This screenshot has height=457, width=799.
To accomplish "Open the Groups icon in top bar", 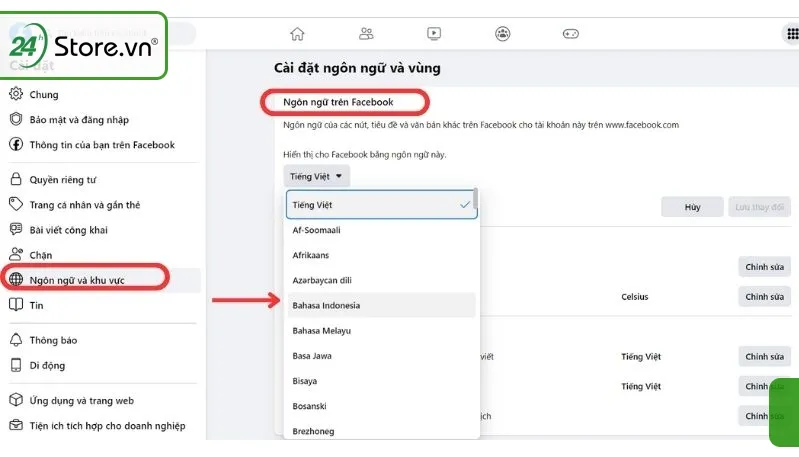I will pos(502,33).
